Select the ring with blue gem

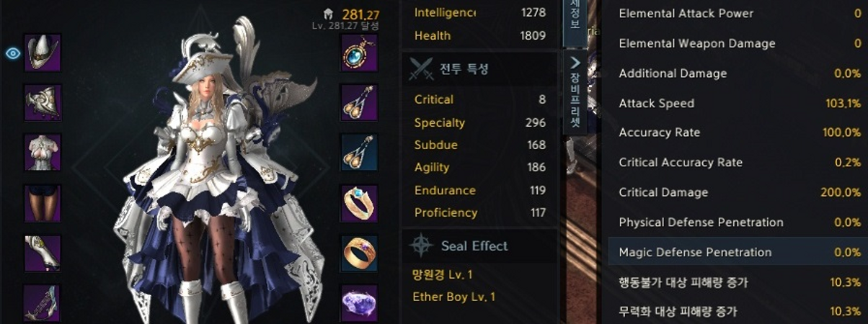point(359,202)
